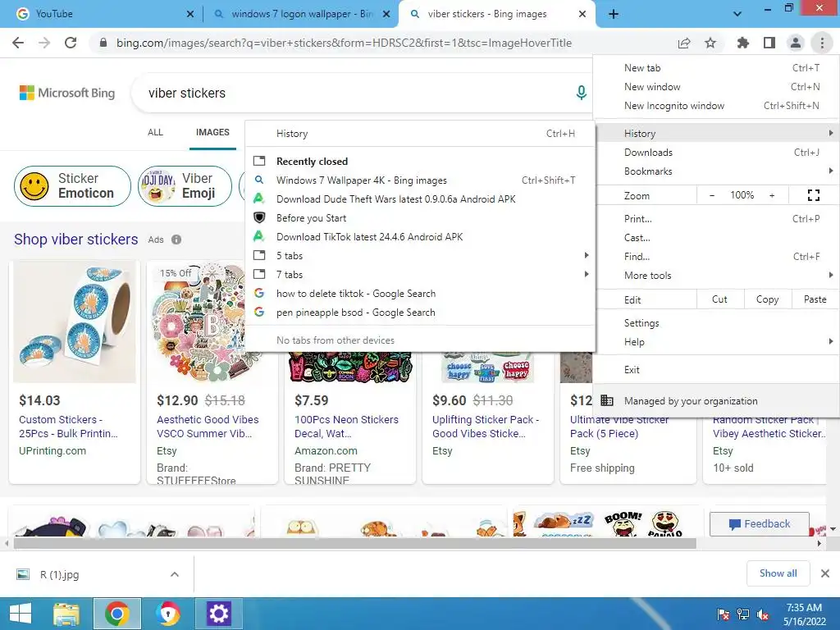840x630 pixels.
Task: Expand the More tools submenu
Action: coord(717,276)
